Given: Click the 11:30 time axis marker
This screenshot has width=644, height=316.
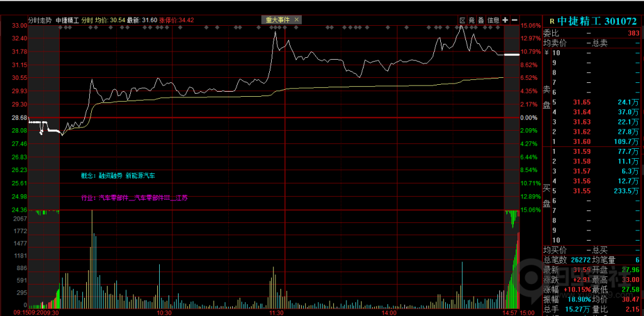Looking at the screenshot, I should pyautogui.click(x=275, y=312).
